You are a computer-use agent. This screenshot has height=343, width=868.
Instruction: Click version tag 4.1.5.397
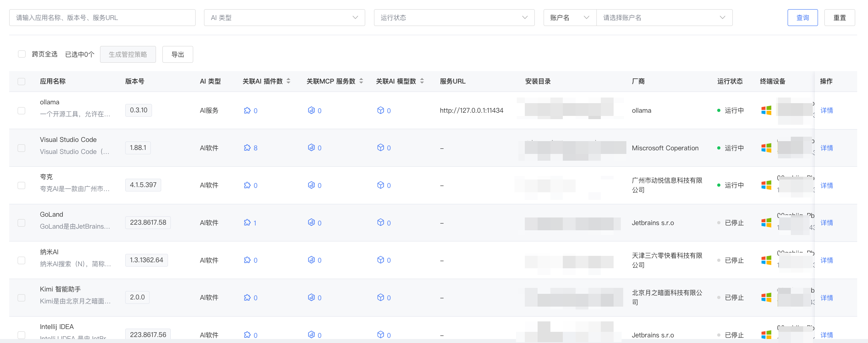point(143,185)
